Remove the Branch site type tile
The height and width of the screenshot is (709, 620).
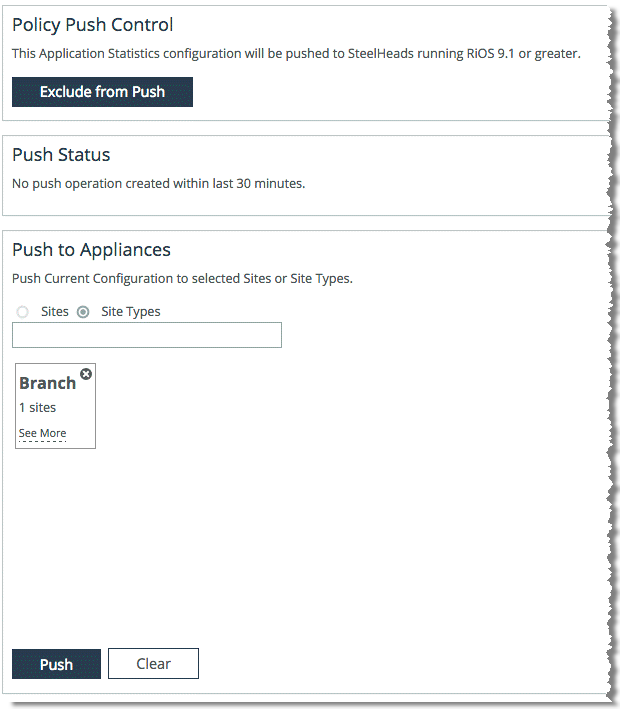86,374
